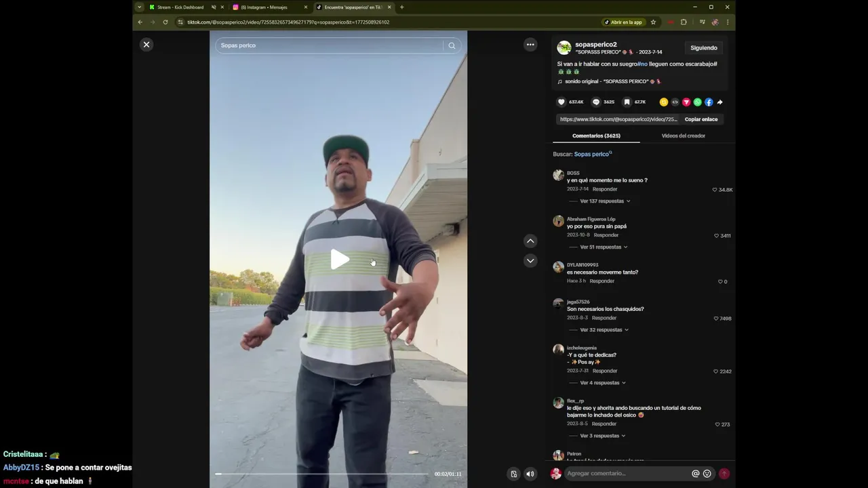Viewport: 868px width, 488px height.
Task: Like jaga57526 comment heart 7498
Action: pos(716,319)
